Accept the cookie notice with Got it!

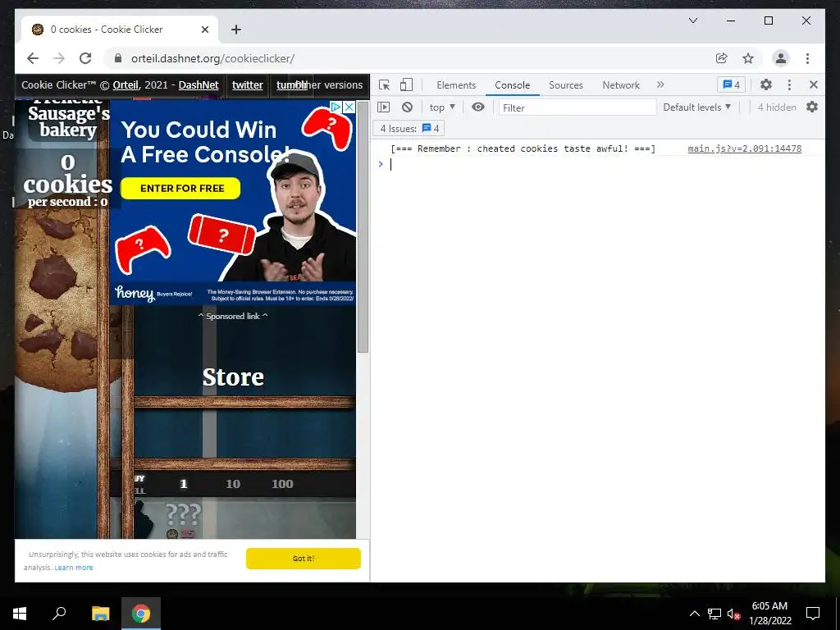[304, 558]
